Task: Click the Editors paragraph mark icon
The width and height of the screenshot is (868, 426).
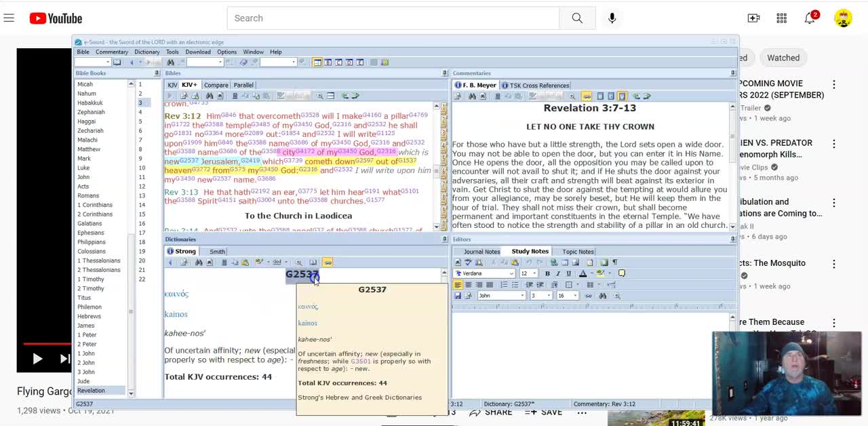Action: pyautogui.click(x=614, y=263)
